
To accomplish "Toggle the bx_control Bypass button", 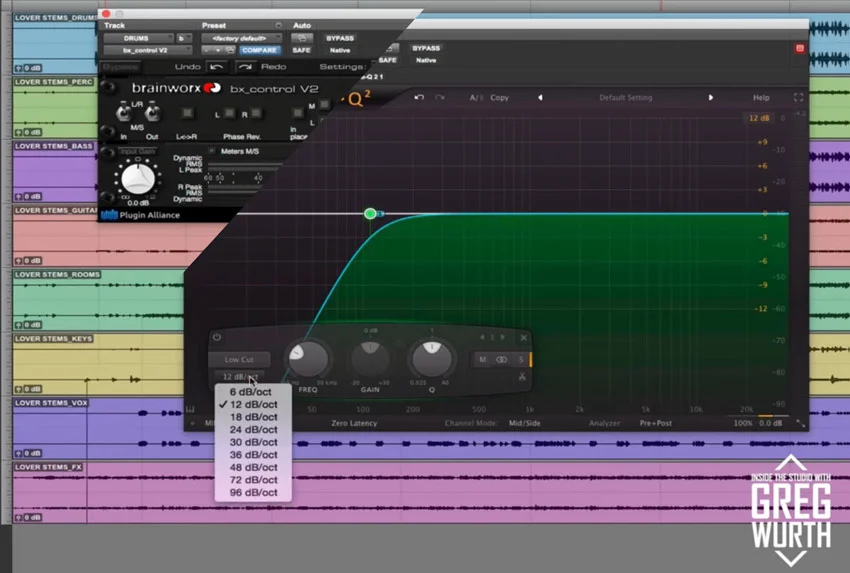I will point(120,67).
